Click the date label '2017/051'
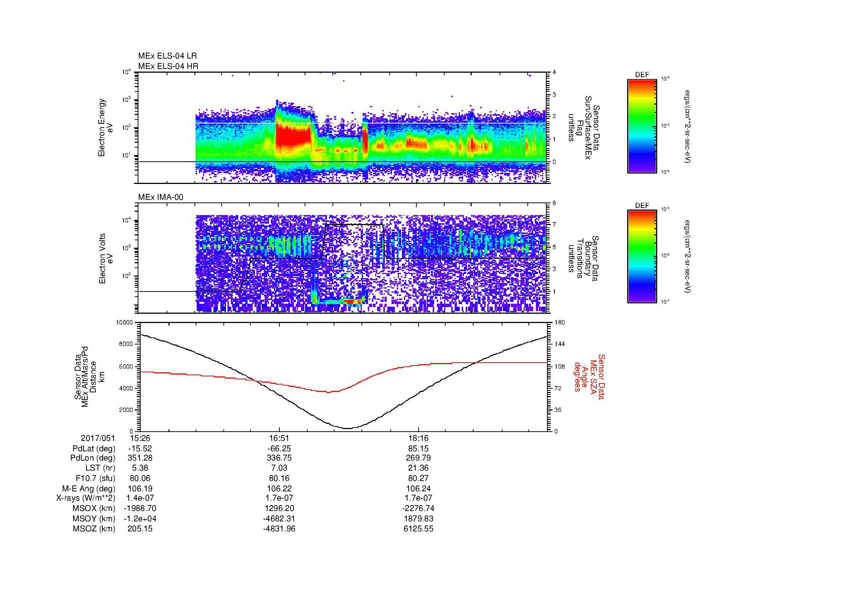868x613 pixels. (98, 438)
